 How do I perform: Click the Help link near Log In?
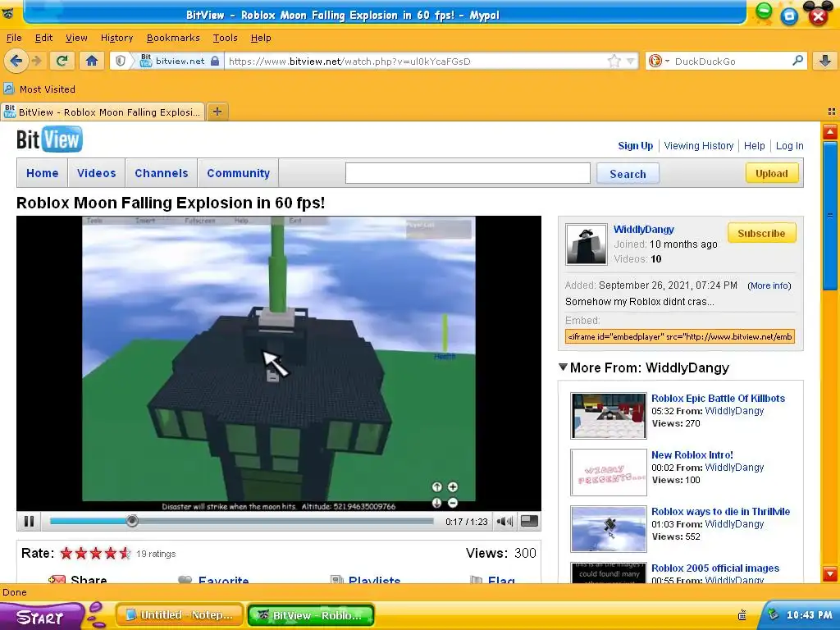click(x=755, y=146)
